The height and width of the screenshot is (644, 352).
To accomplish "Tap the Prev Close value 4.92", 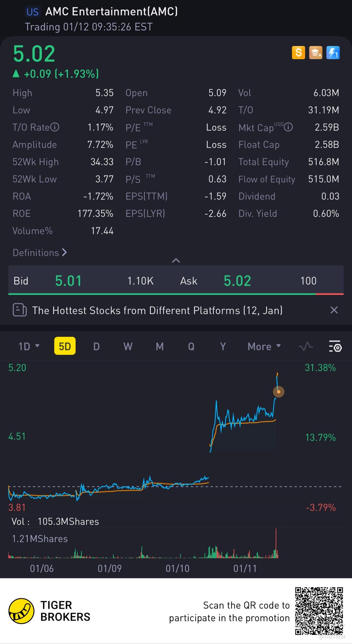I will (x=217, y=110).
